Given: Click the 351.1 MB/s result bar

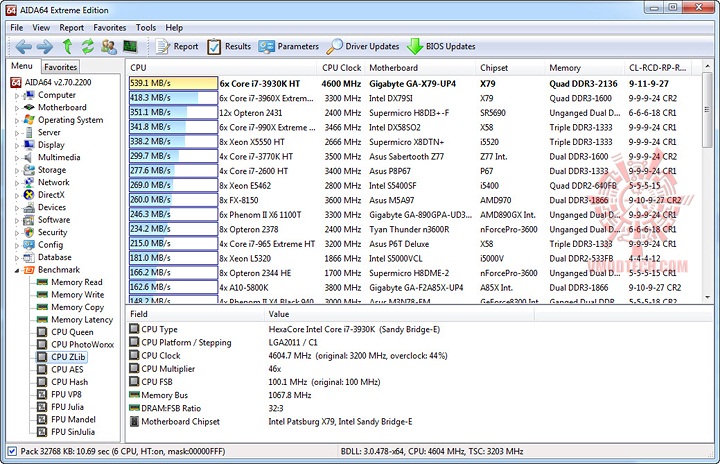Looking at the screenshot, I should pyautogui.click(x=173, y=112).
